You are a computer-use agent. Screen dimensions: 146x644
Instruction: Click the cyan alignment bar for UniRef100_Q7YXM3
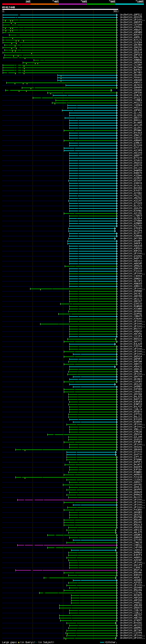point(95,540)
